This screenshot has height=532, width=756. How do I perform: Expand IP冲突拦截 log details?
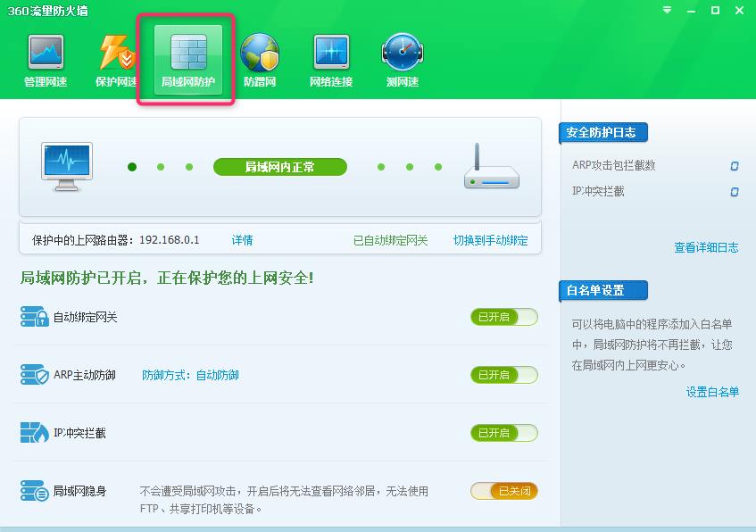(734, 192)
